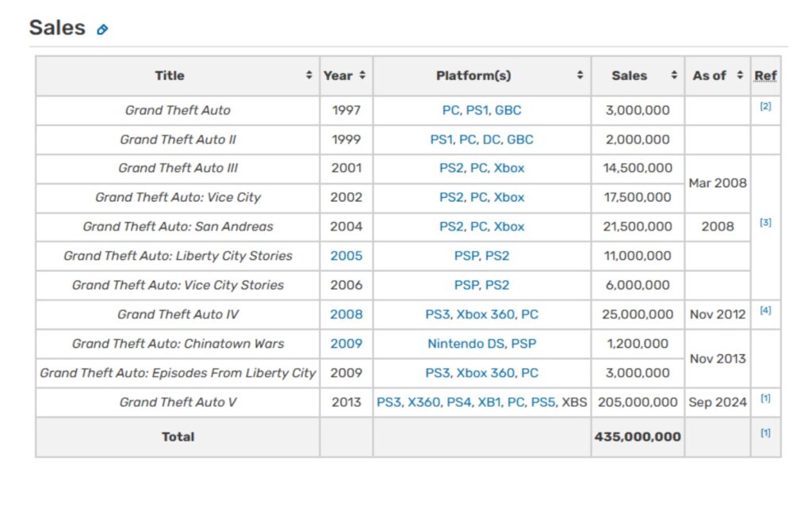Click the Title column header text
The width and height of the screenshot is (812, 511).
pos(170,75)
